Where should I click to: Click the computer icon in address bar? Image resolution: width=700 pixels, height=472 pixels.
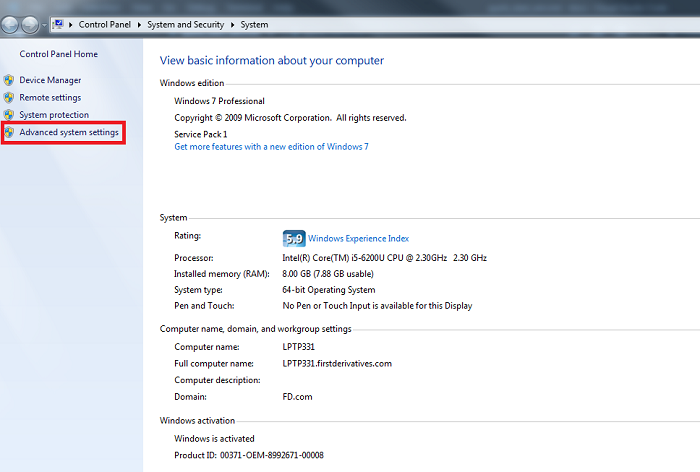(x=58, y=24)
